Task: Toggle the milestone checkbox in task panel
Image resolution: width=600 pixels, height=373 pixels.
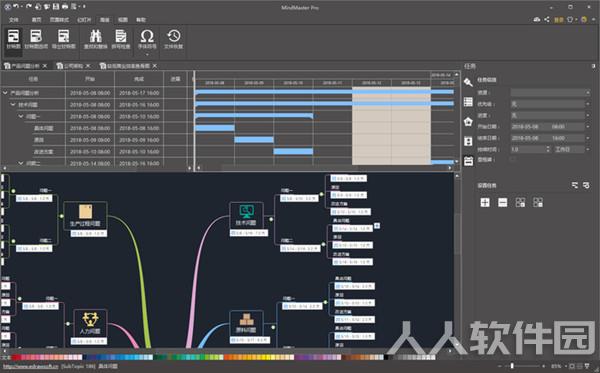Action: click(x=513, y=160)
